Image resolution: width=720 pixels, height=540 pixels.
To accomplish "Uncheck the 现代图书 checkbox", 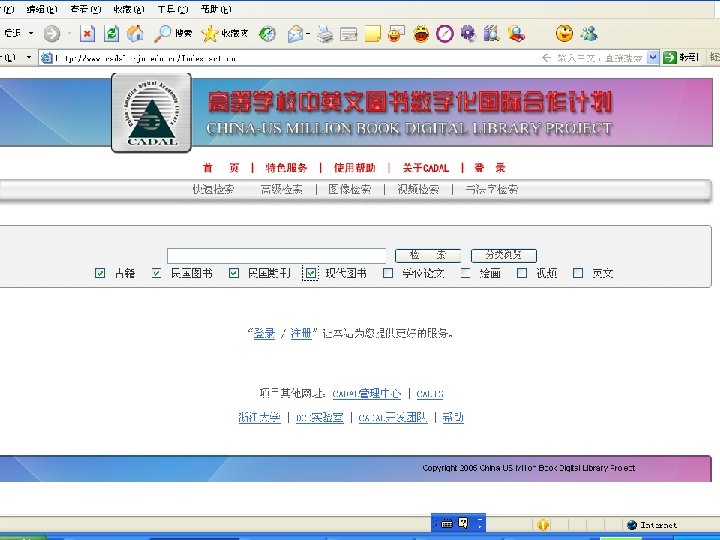I will coord(311,273).
